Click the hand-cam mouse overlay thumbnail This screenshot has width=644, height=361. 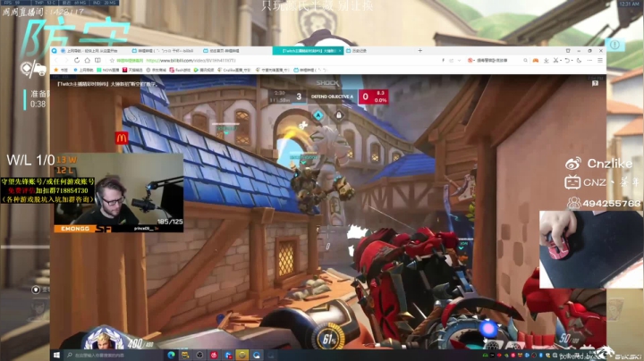pyautogui.click(x=591, y=249)
